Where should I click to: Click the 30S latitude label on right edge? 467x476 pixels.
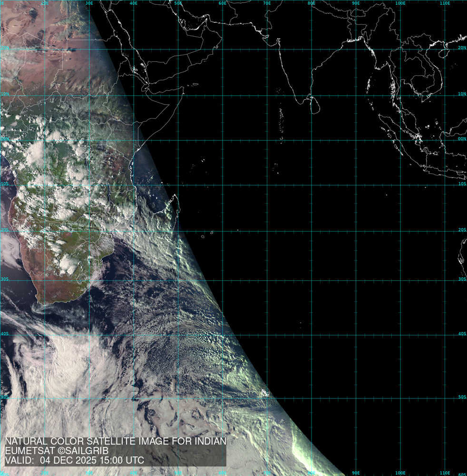[x=462, y=279]
